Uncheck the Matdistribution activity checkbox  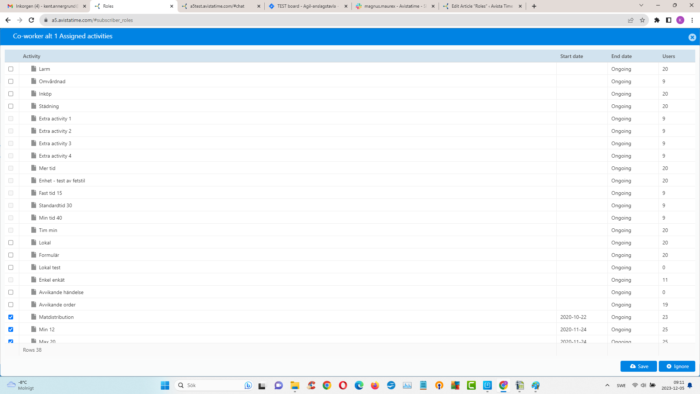coord(11,317)
